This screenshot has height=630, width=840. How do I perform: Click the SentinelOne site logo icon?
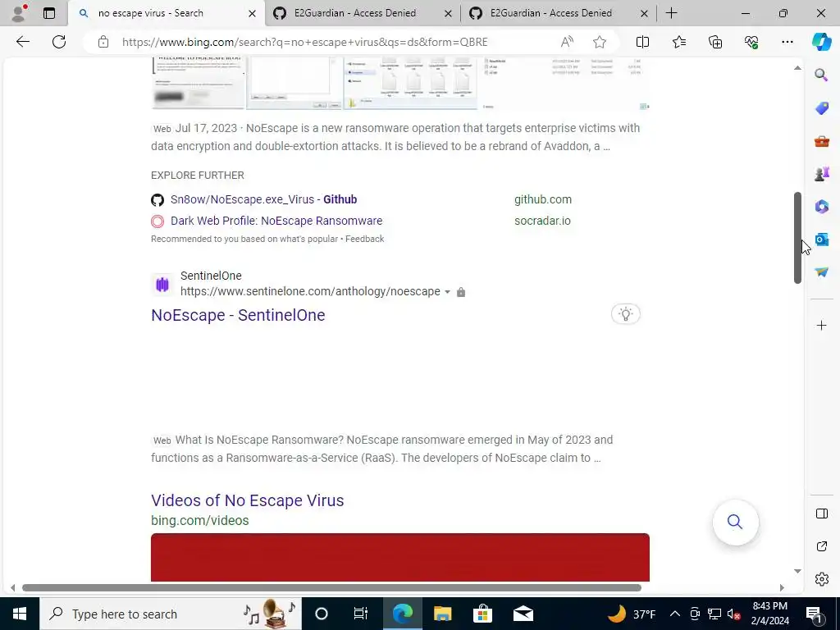coord(162,285)
